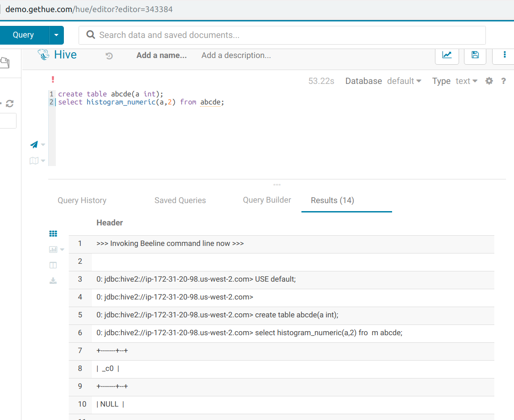514x420 pixels.
Task: Expand the execute button options arrow
Action: [x=43, y=145]
